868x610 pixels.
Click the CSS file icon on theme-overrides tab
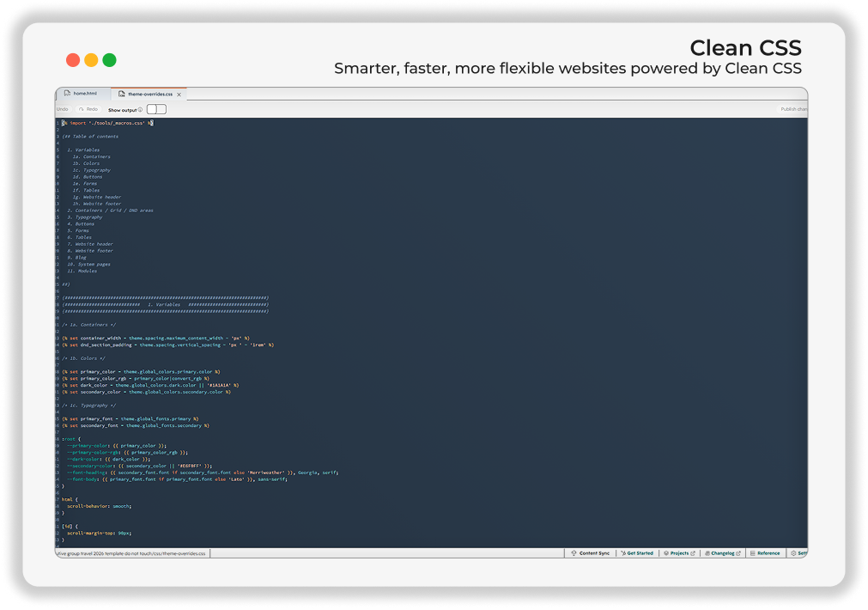(x=121, y=95)
